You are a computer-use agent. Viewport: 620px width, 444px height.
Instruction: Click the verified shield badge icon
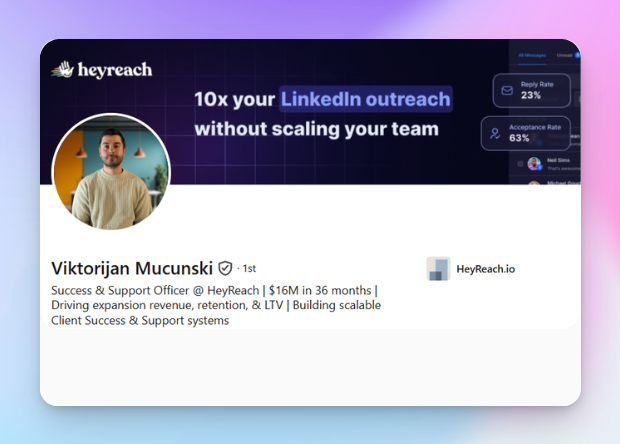click(x=225, y=268)
